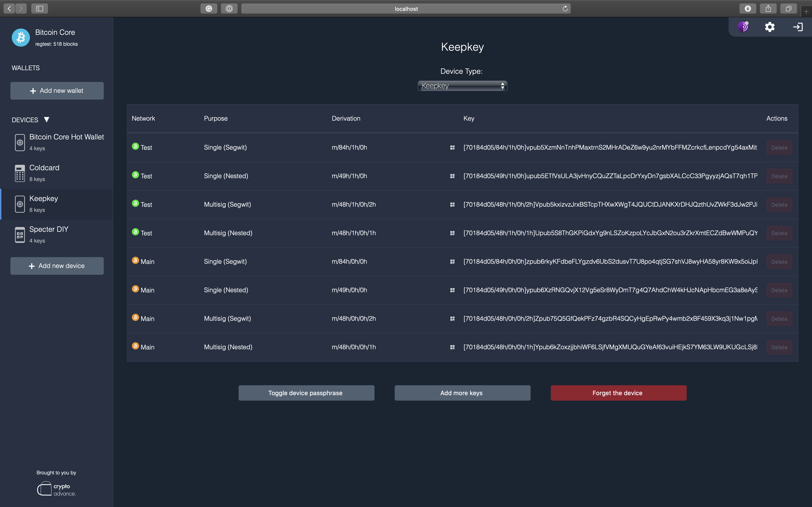Click the browser reload icon
Image resolution: width=812 pixels, height=507 pixels.
coord(565,9)
